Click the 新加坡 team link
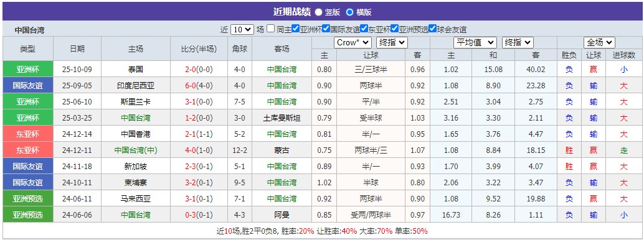 [136, 167]
